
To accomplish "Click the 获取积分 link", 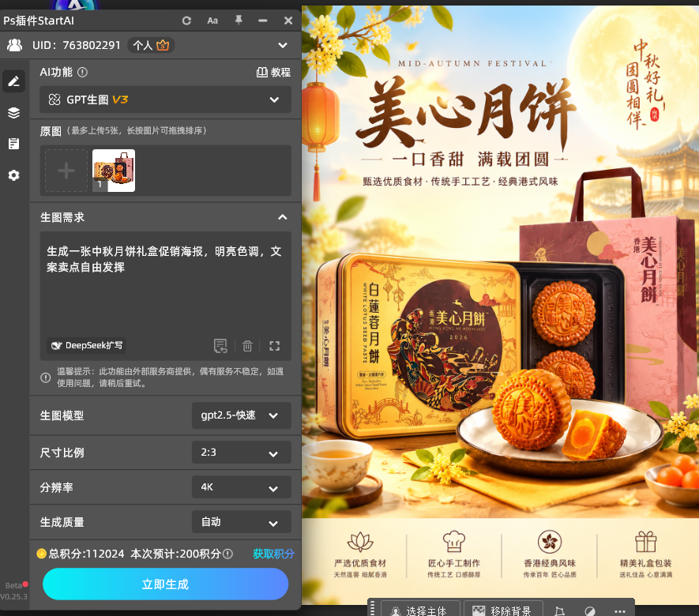I will 273,554.
